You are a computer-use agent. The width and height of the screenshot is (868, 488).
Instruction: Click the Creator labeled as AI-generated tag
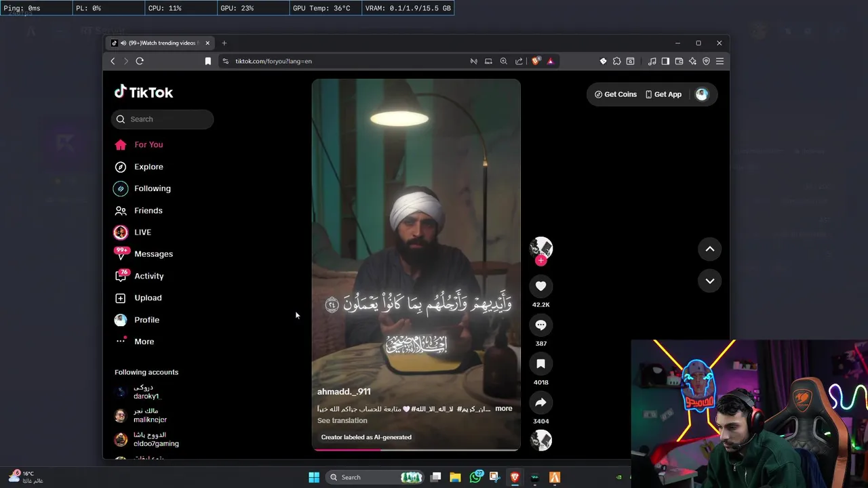pos(366,437)
